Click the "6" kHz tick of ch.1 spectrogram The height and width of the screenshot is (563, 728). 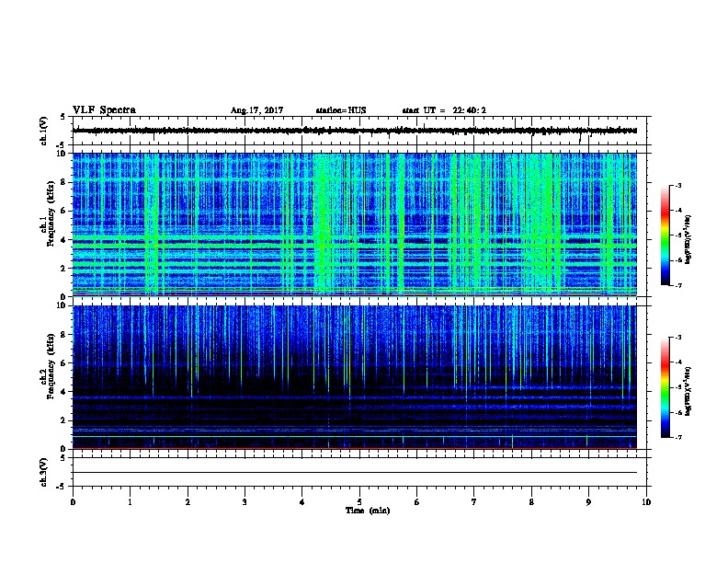(64, 211)
